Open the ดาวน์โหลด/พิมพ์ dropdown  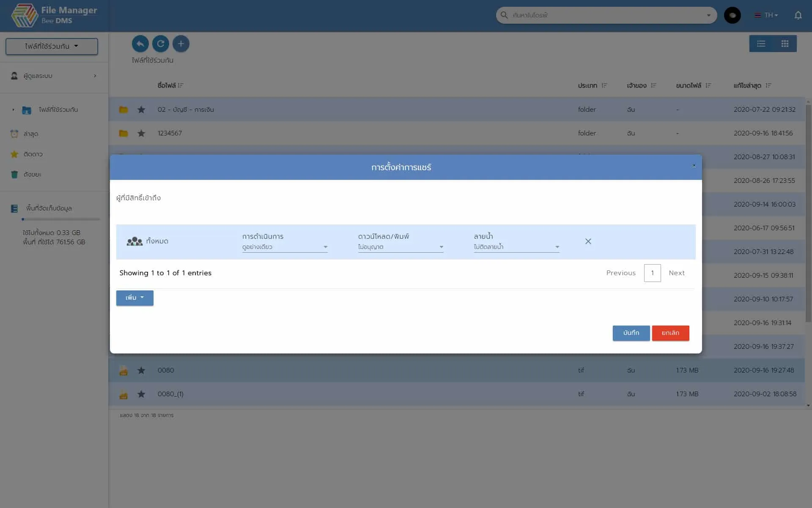point(401,247)
